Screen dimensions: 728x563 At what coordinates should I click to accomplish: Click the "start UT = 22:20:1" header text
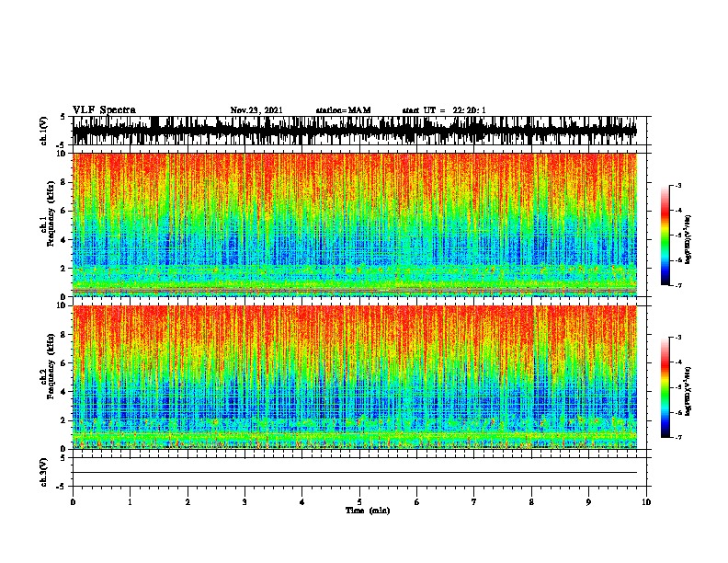[x=444, y=110]
